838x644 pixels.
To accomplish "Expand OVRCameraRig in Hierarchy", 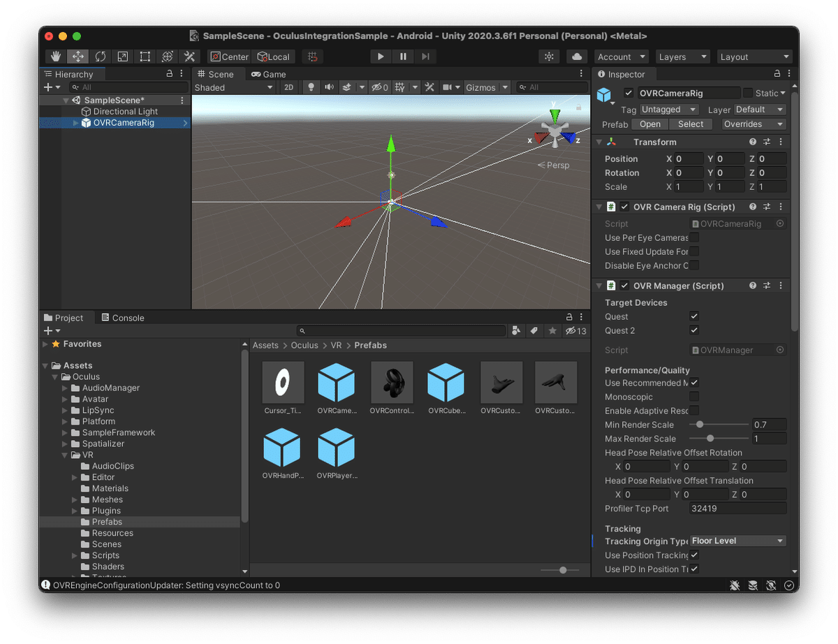I will coord(76,123).
